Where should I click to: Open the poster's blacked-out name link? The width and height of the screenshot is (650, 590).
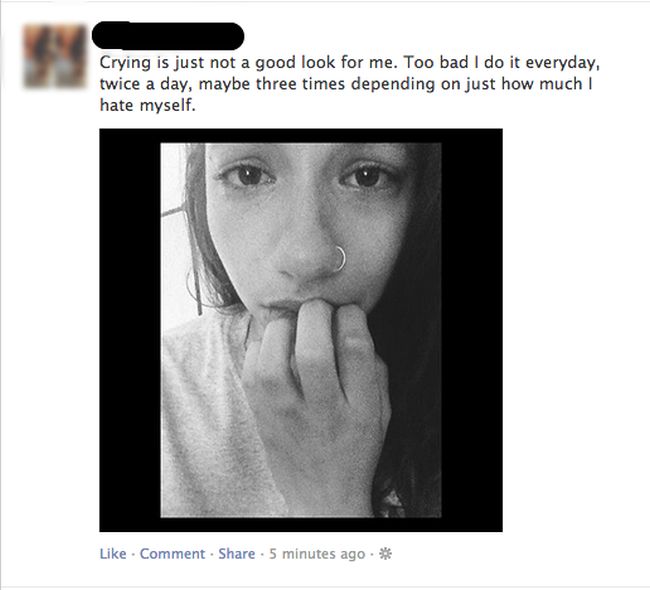167,36
